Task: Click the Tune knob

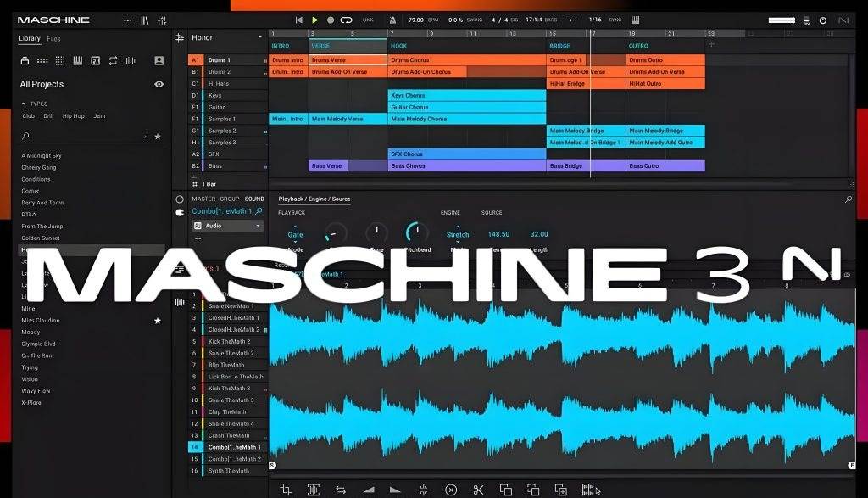Action: (376, 232)
